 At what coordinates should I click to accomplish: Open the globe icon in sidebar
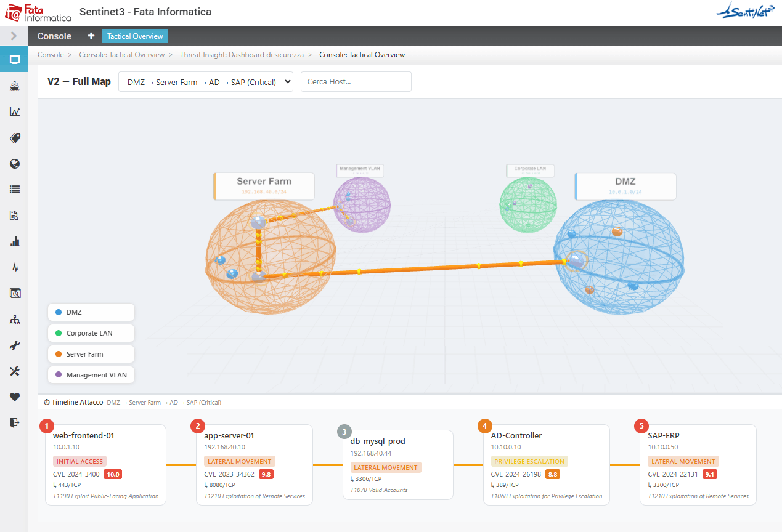point(15,164)
